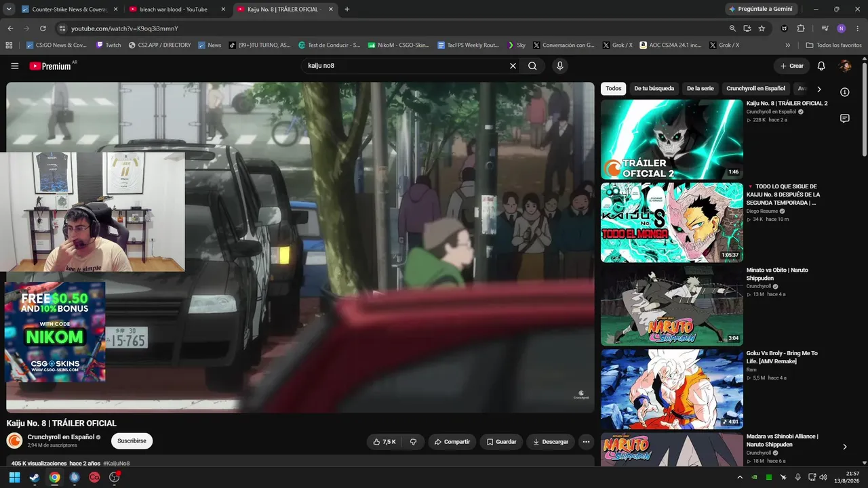Open the comments panel icon at right edge
Viewport: 868px width, 488px height.
pyautogui.click(x=845, y=119)
